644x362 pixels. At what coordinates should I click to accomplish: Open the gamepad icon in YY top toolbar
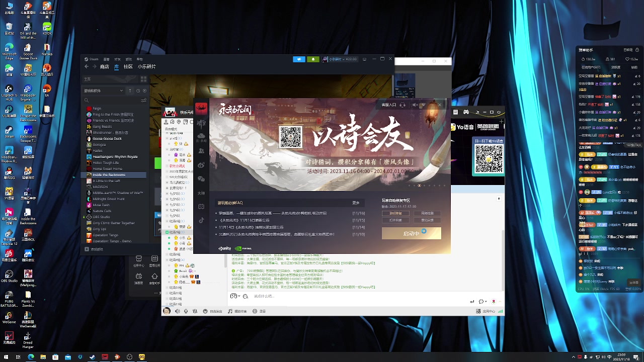point(466,112)
